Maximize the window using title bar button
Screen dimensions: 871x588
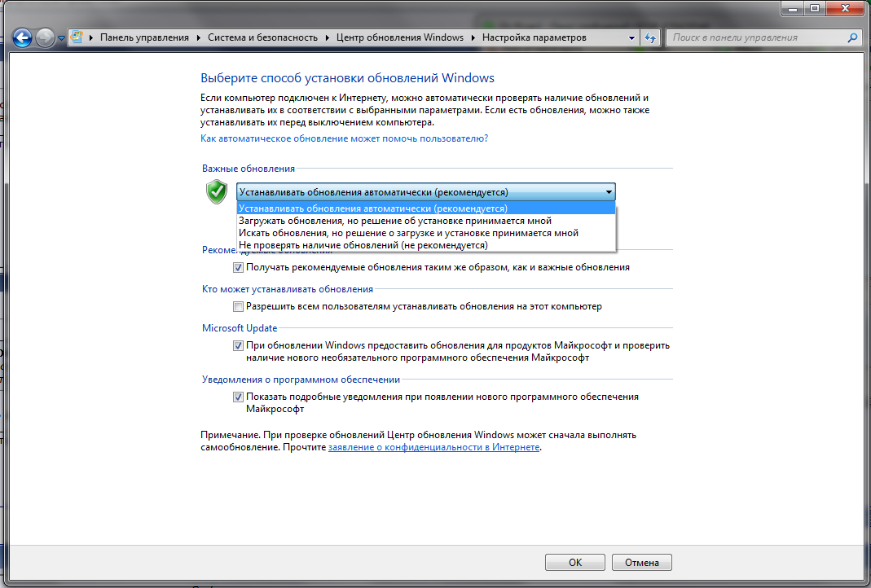click(x=814, y=9)
